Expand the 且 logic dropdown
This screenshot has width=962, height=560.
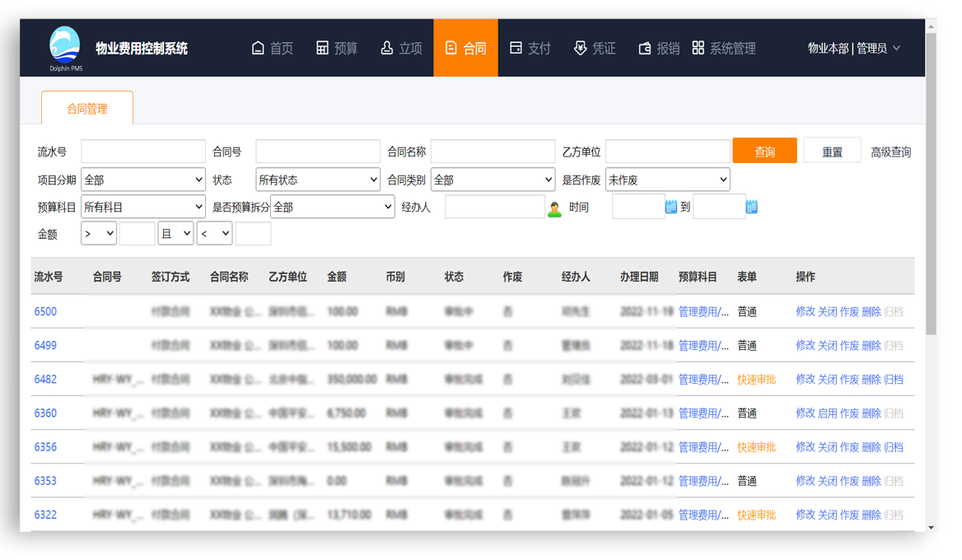coord(175,234)
